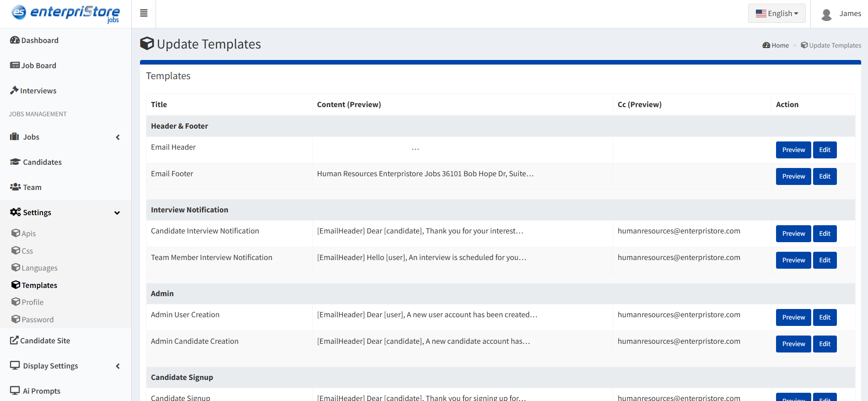Click the Job Board list icon
The image size is (868, 401).
[15, 65]
